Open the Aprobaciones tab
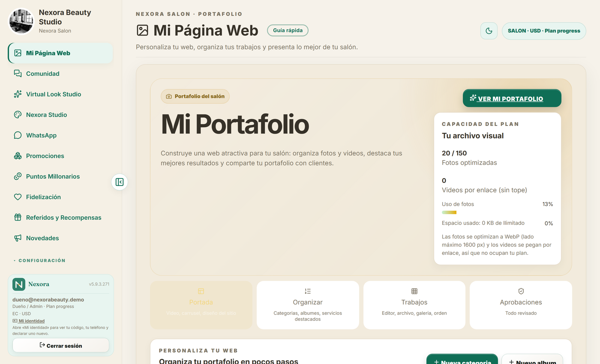Viewport: 600px width, 364px height. pos(521,305)
